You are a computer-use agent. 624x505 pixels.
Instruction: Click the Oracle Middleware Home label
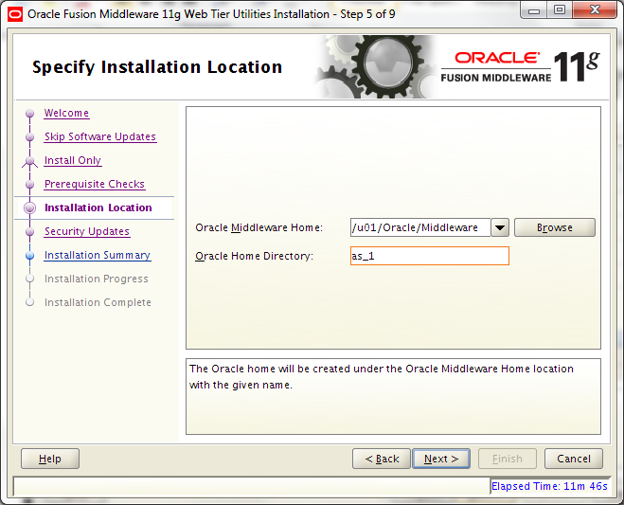[x=259, y=228]
